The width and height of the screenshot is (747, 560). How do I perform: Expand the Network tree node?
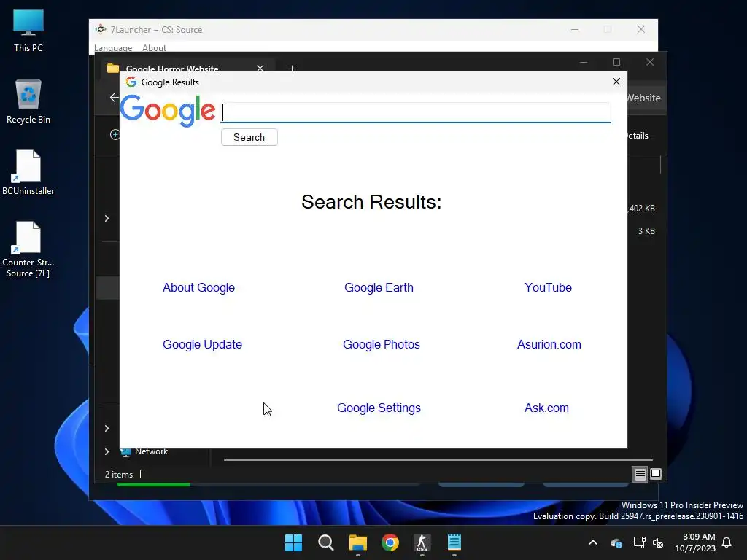(107, 451)
